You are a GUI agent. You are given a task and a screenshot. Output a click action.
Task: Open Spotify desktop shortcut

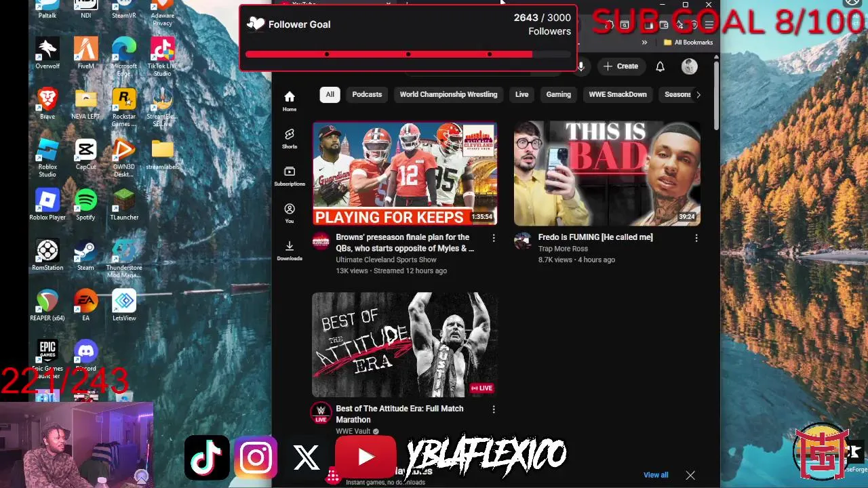85,205
